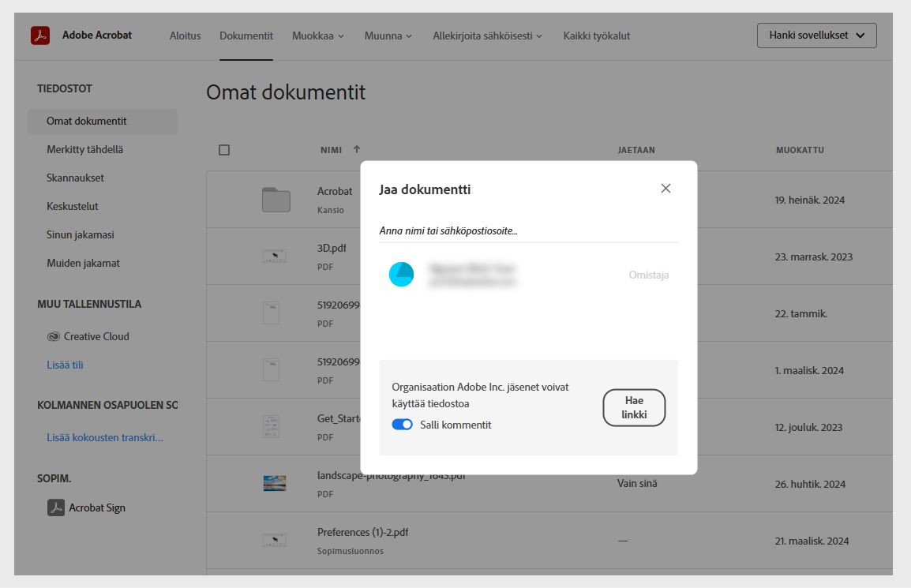Click the date 21. maalisk. 2024

812,541
